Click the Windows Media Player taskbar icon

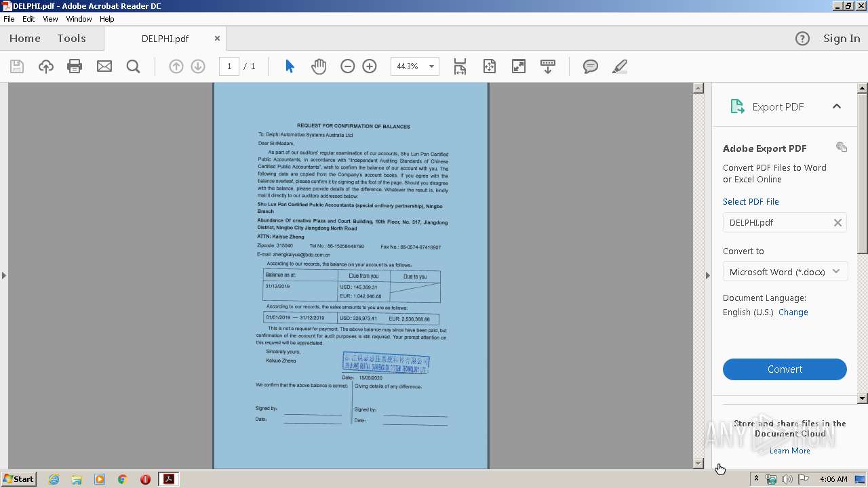point(100,479)
